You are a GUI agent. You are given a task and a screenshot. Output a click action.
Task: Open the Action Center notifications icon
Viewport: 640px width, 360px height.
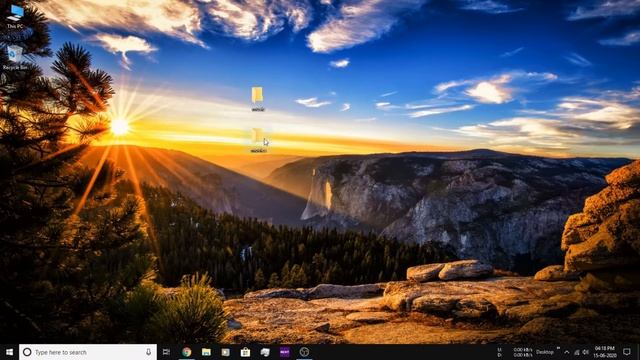(x=627, y=352)
